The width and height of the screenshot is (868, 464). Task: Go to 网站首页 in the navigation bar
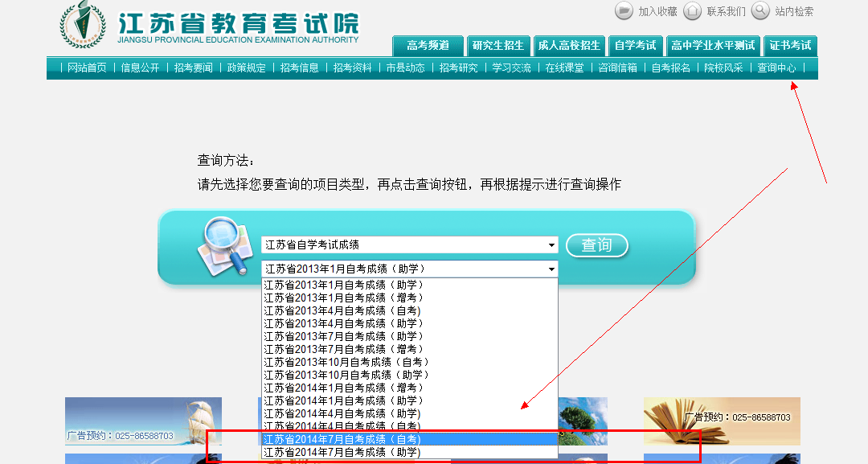coord(87,68)
